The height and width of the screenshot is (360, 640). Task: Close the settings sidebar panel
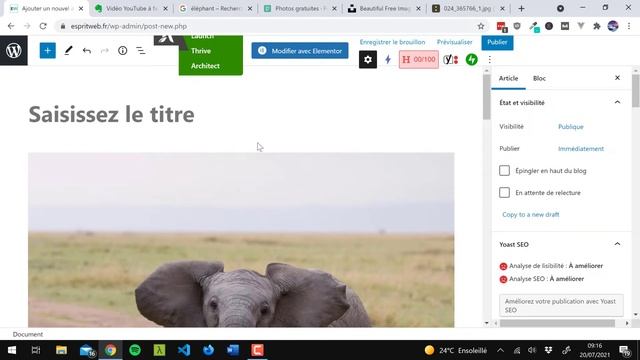point(617,78)
